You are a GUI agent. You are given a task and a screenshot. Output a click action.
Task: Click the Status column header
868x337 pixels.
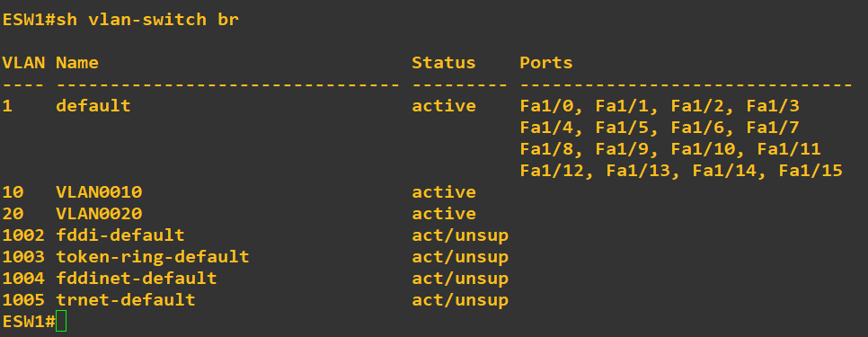pos(443,63)
